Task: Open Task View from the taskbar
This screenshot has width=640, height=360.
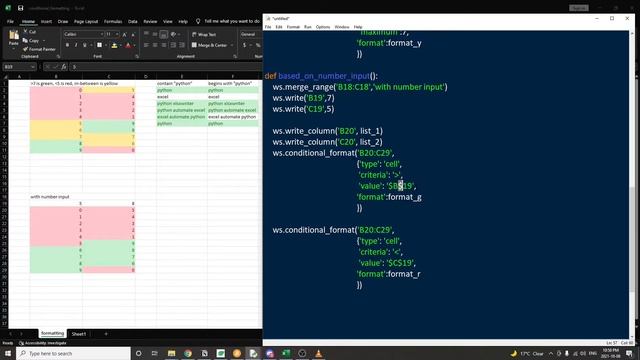Action: click(x=155, y=353)
